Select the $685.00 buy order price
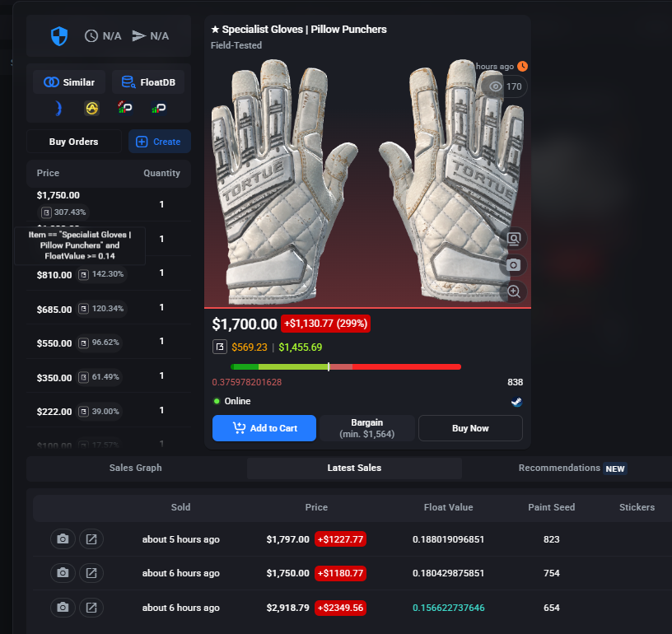Screen dimensions: 672x634 pos(54,309)
